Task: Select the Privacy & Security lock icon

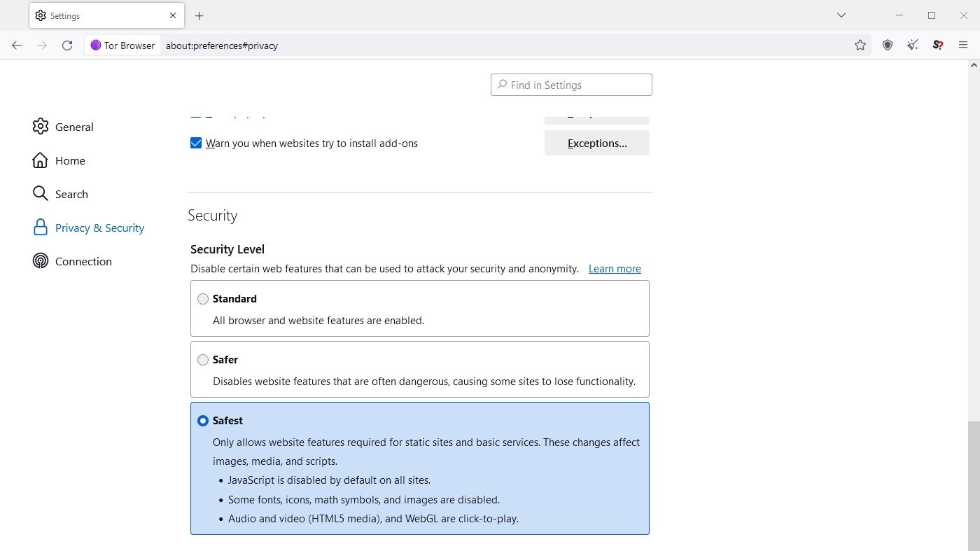Action: pos(41,228)
